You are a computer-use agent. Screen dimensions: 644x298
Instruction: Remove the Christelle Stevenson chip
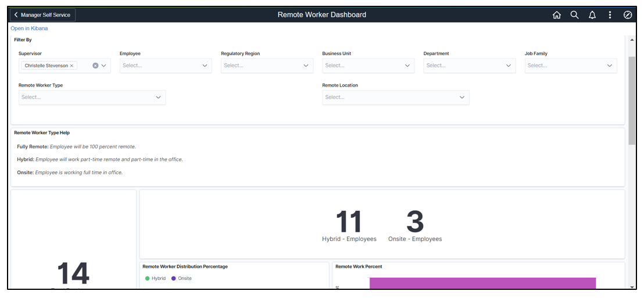72,66
